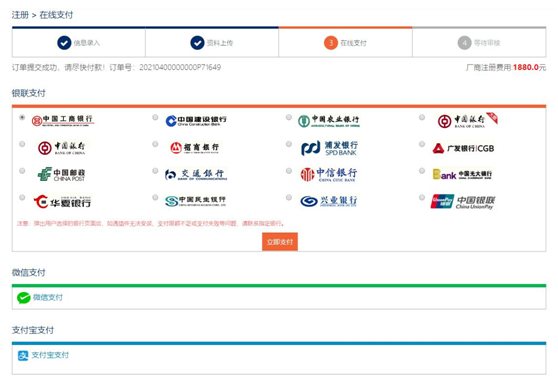This screenshot has height=391, width=558.
Task: Click the blue Alipay icon
Action: [23, 355]
